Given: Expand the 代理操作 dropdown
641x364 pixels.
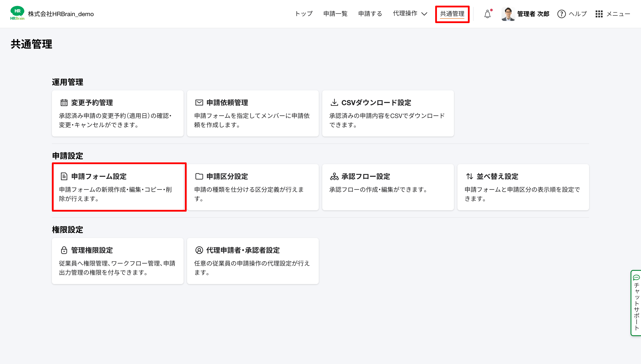Looking at the screenshot, I should 410,14.
